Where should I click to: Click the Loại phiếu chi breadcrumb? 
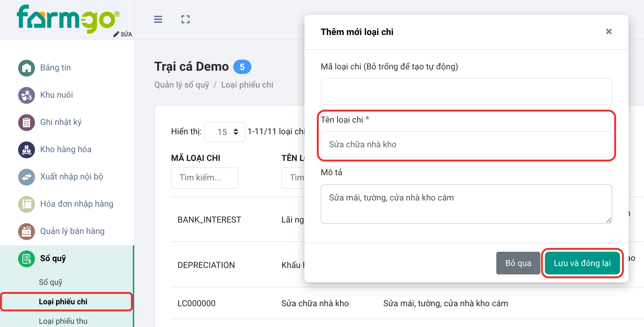coord(247,85)
